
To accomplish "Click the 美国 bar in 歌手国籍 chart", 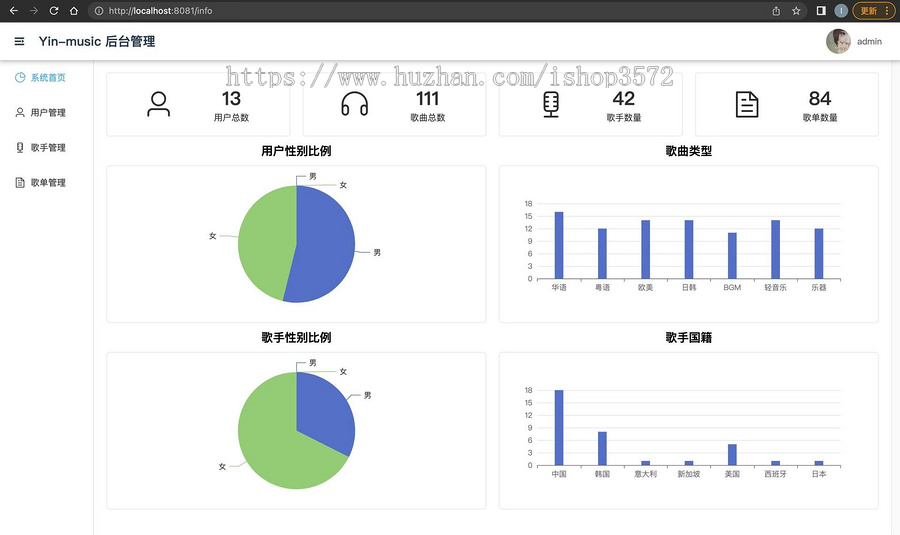I will click(x=732, y=455).
